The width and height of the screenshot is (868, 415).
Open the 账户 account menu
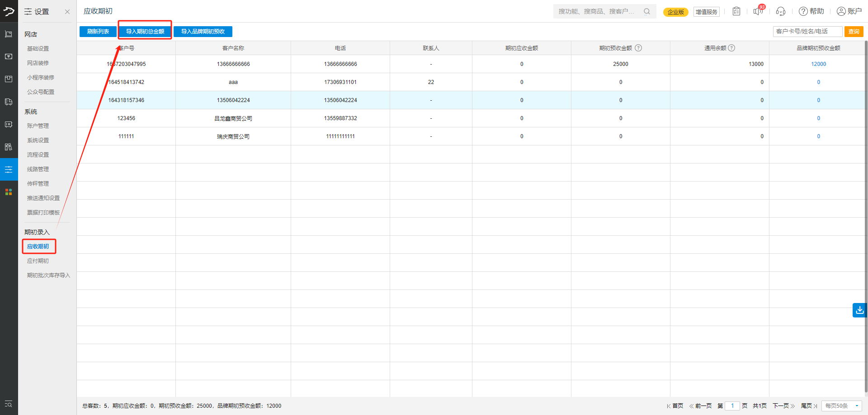tap(849, 11)
